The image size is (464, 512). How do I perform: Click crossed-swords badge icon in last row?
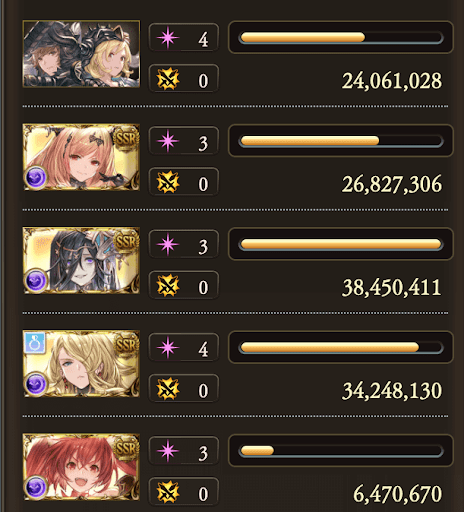click(x=168, y=492)
